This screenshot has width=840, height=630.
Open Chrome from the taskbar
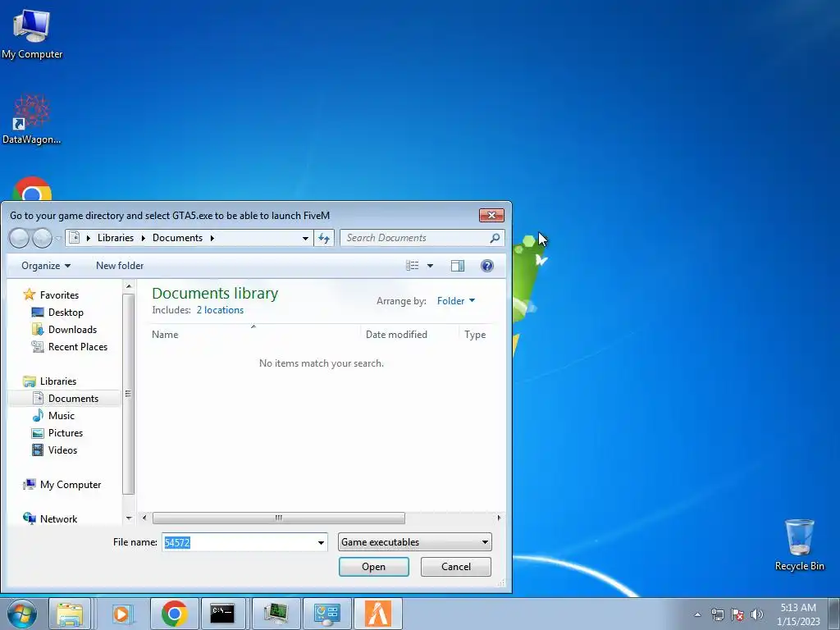coord(174,614)
